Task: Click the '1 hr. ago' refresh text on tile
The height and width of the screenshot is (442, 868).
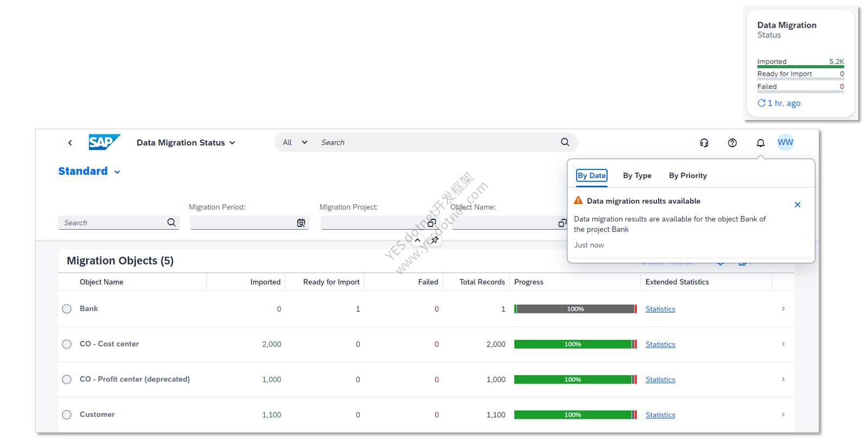Action: point(784,103)
